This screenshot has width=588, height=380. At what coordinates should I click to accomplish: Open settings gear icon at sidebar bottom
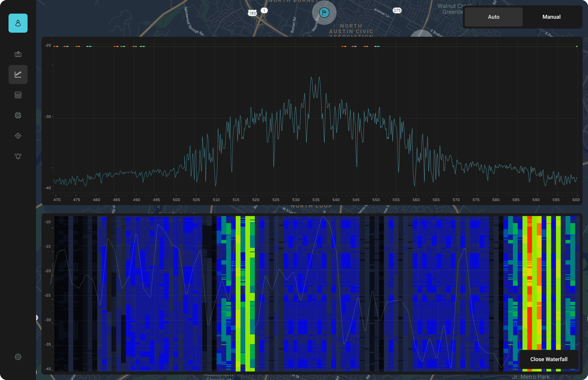tap(18, 357)
